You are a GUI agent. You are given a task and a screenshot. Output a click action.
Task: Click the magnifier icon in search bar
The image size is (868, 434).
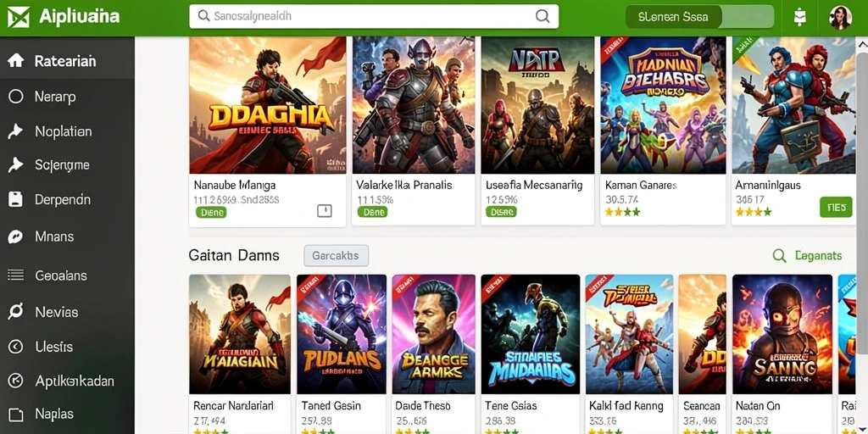[x=542, y=16]
